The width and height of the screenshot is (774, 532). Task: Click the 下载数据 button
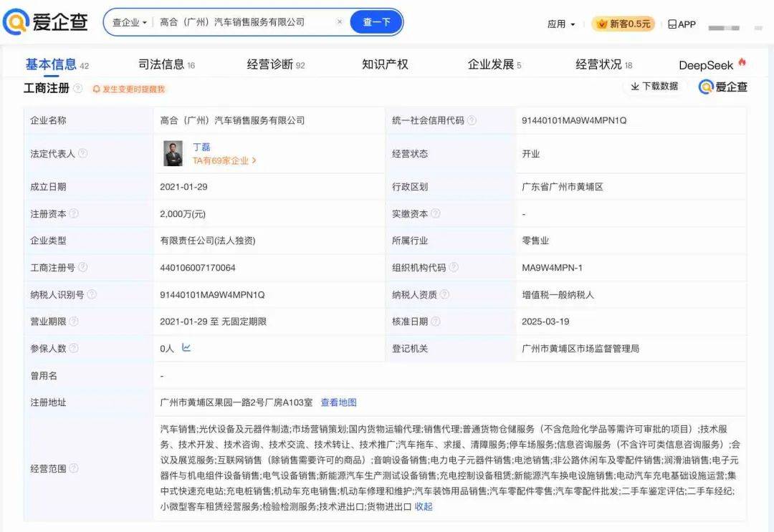tap(654, 87)
